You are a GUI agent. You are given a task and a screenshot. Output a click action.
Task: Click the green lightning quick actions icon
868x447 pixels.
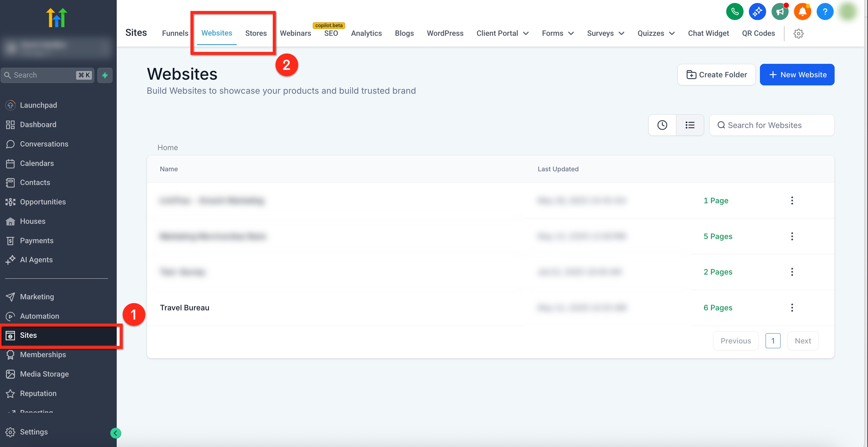click(105, 75)
